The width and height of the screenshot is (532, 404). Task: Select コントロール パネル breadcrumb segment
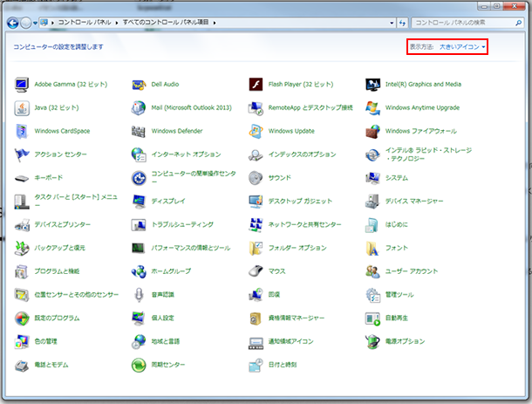pyautogui.click(x=85, y=23)
